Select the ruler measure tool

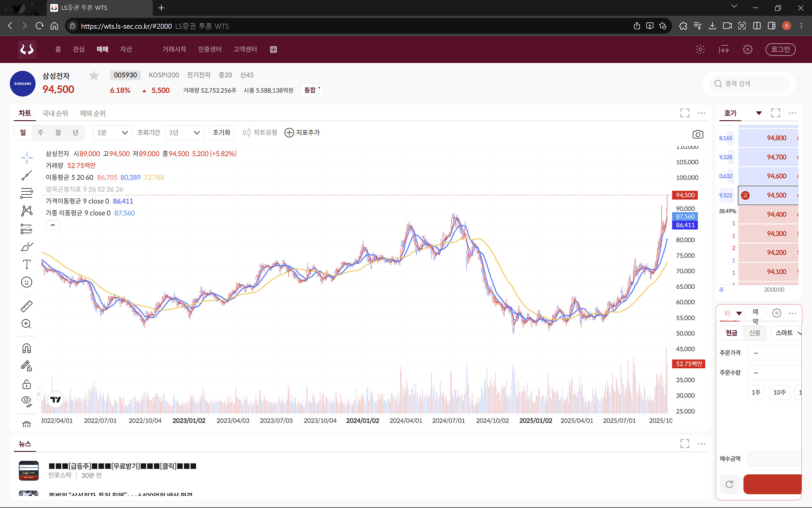click(27, 306)
